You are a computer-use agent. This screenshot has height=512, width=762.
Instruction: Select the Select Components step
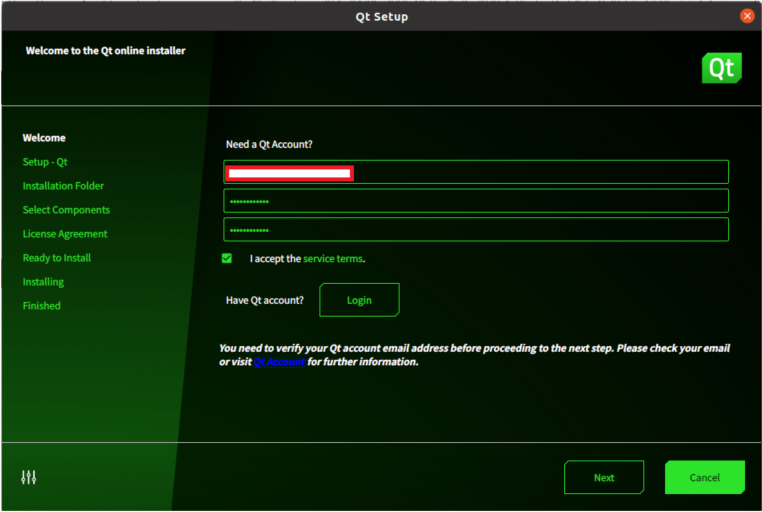coord(66,210)
